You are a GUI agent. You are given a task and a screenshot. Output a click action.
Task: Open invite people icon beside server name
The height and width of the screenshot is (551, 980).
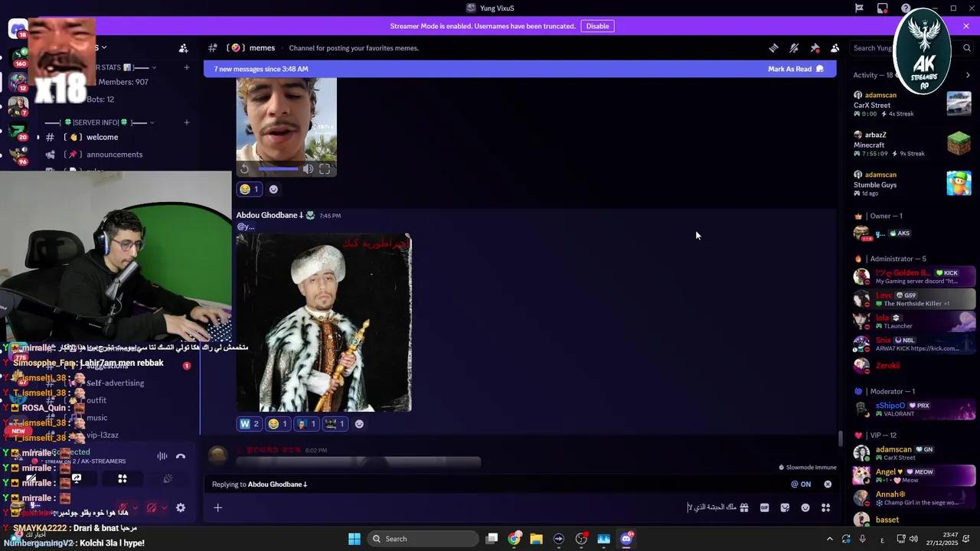[183, 48]
